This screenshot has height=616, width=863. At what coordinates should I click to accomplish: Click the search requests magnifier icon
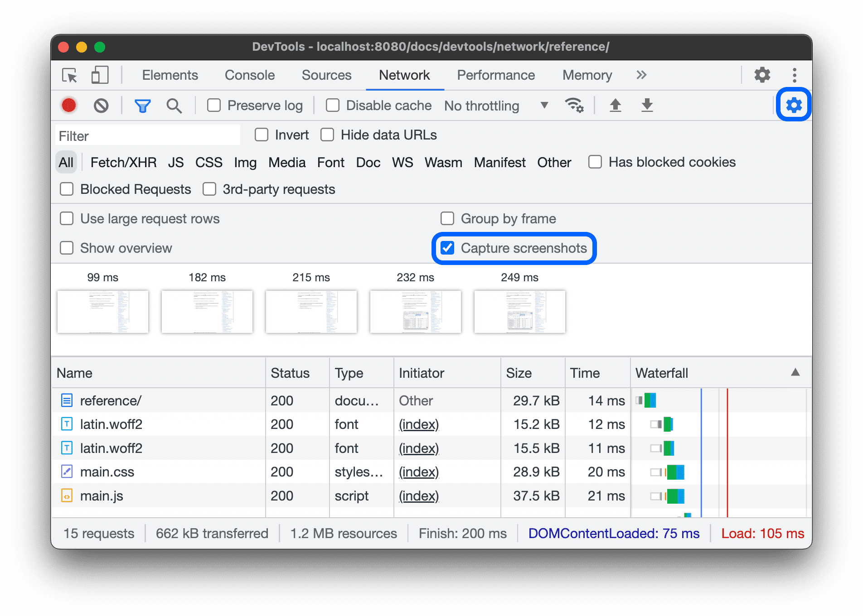pyautogui.click(x=174, y=105)
